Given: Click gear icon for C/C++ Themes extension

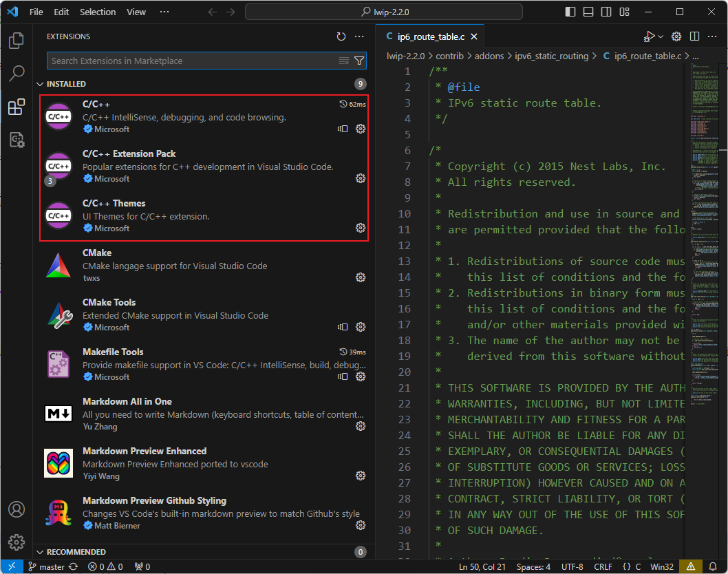Looking at the screenshot, I should tap(360, 228).
